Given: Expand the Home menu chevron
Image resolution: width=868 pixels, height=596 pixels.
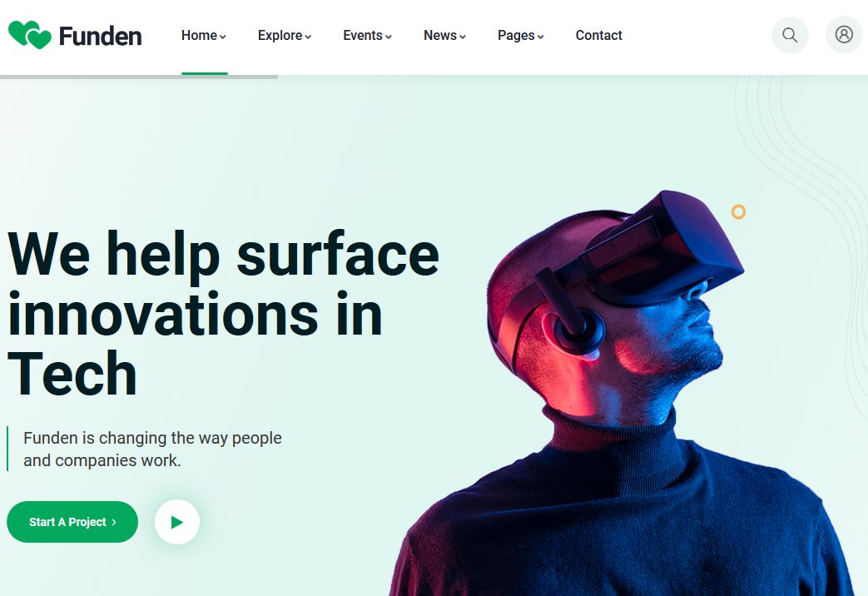Looking at the screenshot, I should click(222, 37).
